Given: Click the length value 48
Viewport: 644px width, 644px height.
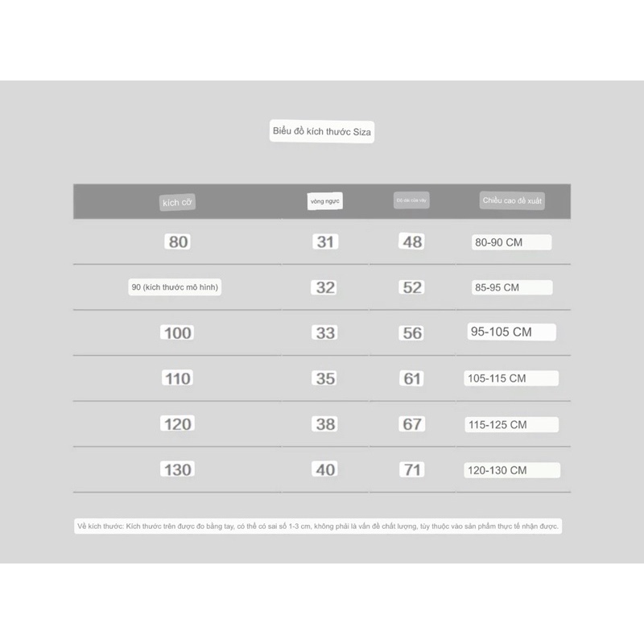Looking at the screenshot, I should tap(412, 242).
